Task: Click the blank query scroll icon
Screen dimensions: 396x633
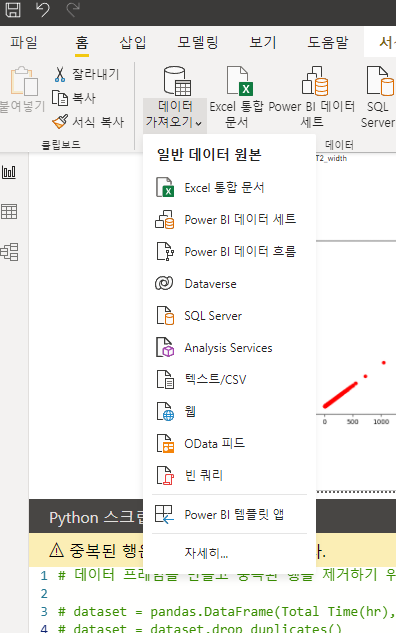Action: tap(165, 475)
